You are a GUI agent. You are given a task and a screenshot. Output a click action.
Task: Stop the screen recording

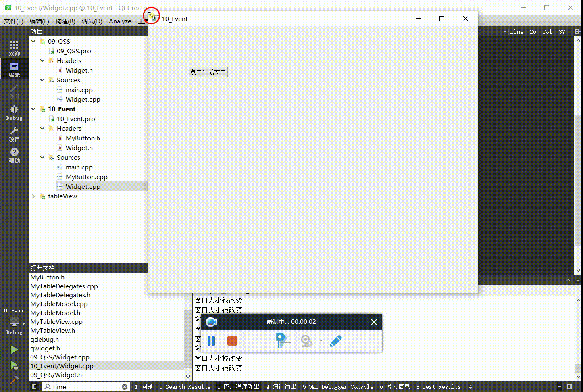point(232,341)
